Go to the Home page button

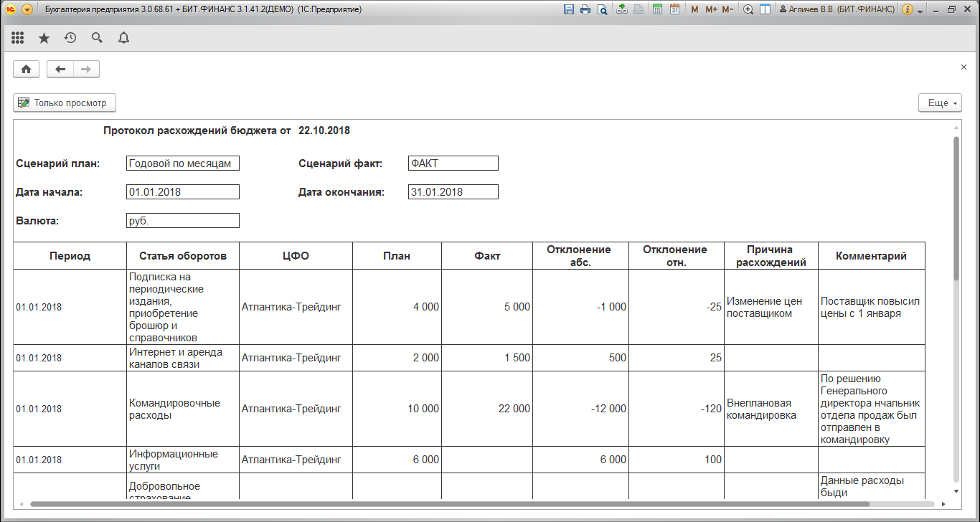coord(27,69)
